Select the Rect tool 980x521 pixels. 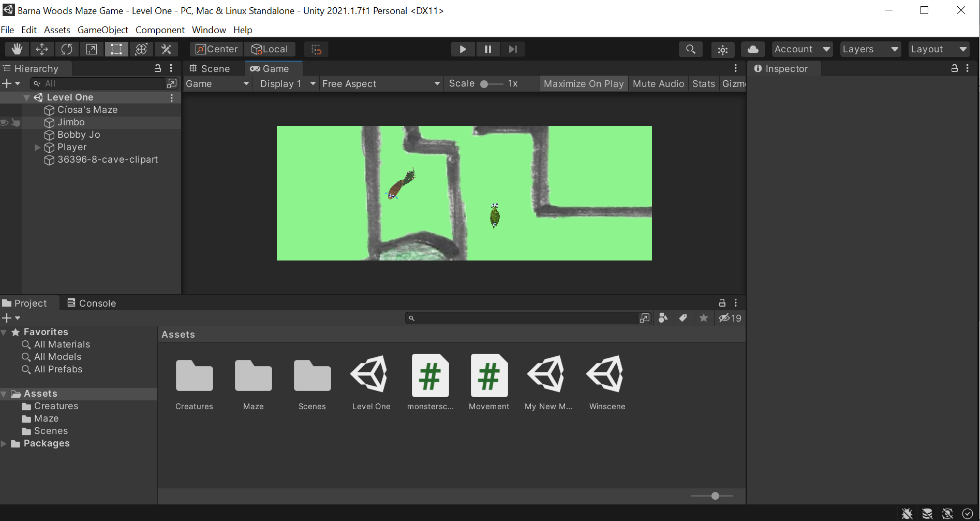pos(116,49)
